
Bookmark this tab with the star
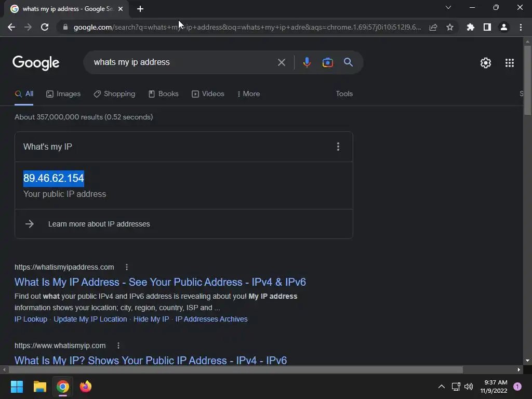[450, 27]
